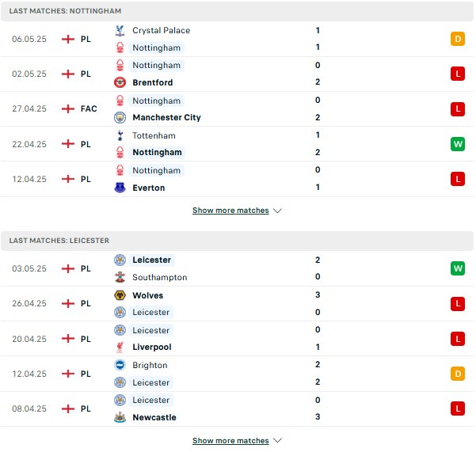
Task: Click the Brentford club crest icon
Action: pyautogui.click(x=120, y=82)
